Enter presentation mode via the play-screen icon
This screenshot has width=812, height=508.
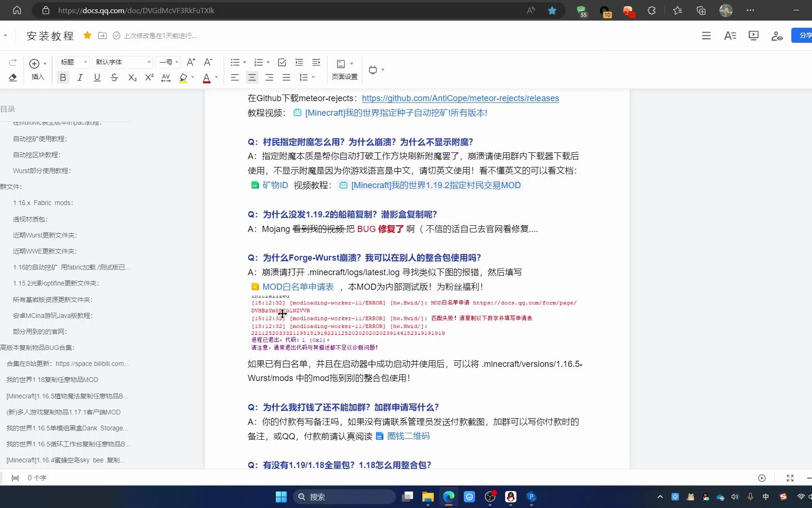click(754, 35)
